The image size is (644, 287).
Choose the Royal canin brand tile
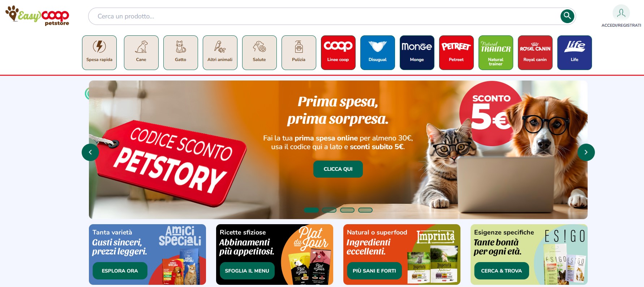[535, 53]
